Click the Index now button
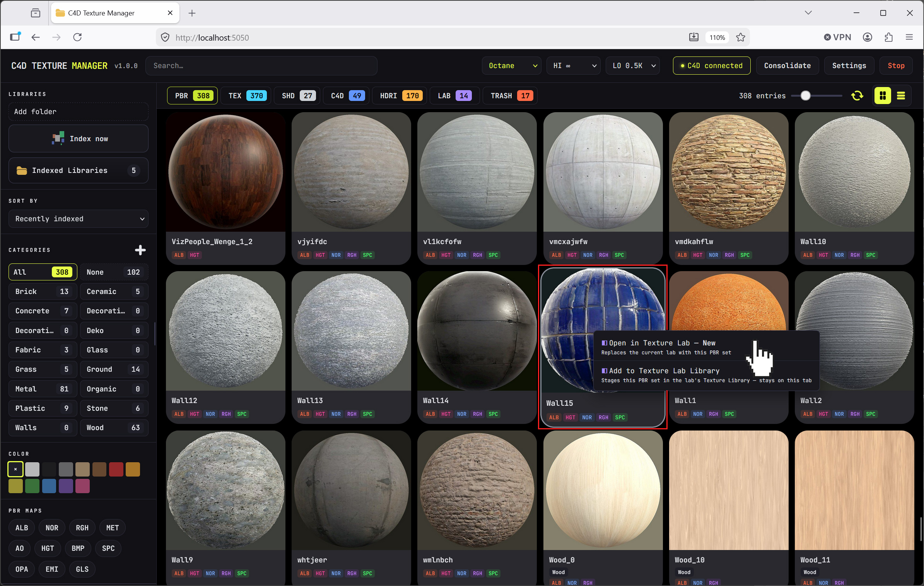 [79, 138]
